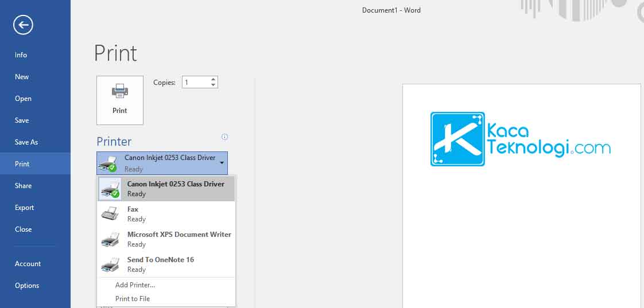
Task: Select Canon Inkjet 0253 in printer list
Action: tap(166, 189)
